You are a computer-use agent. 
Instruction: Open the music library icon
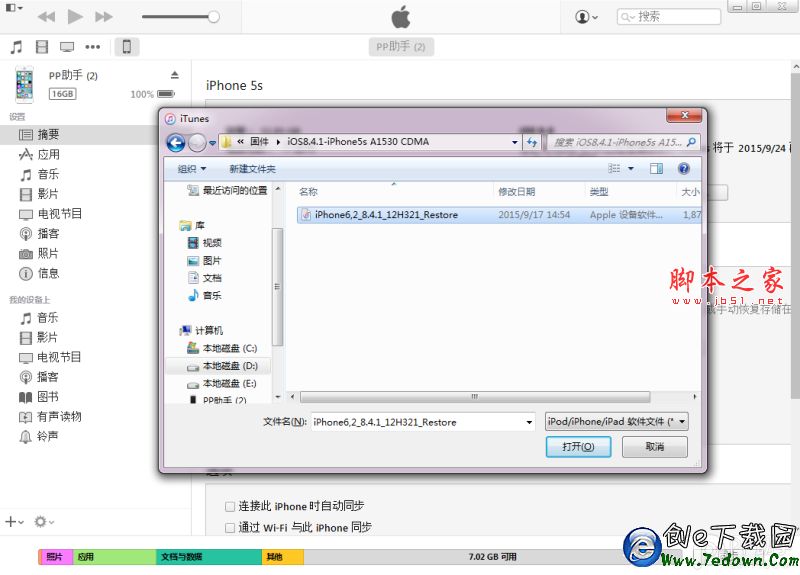coord(16,47)
